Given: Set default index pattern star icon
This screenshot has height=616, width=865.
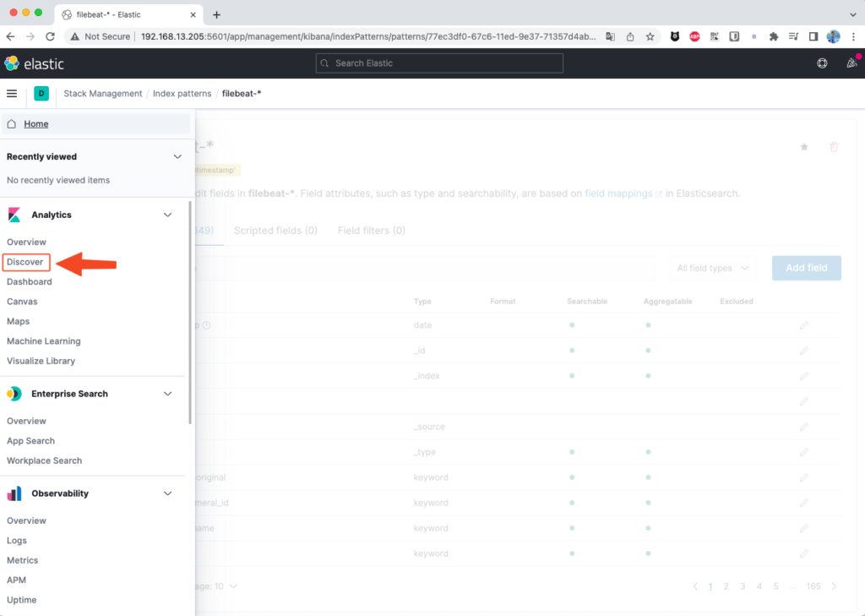Looking at the screenshot, I should [804, 147].
